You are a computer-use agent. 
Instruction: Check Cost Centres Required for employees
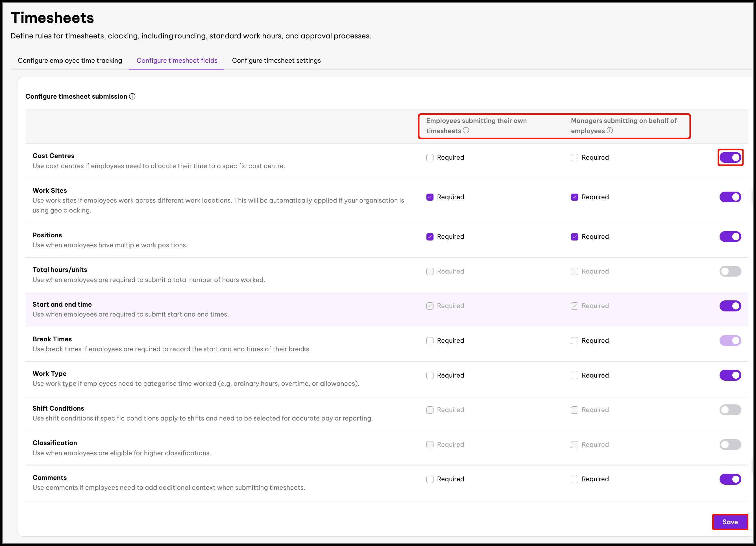430,157
